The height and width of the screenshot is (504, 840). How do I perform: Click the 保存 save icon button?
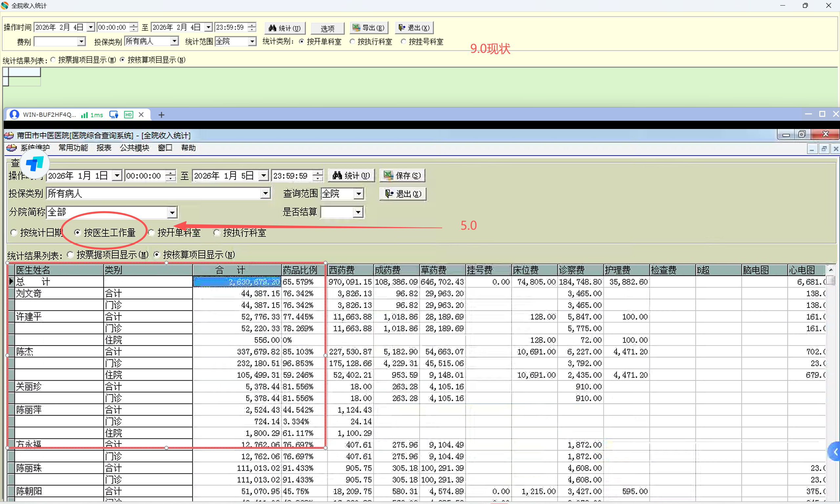(x=402, y=176)
